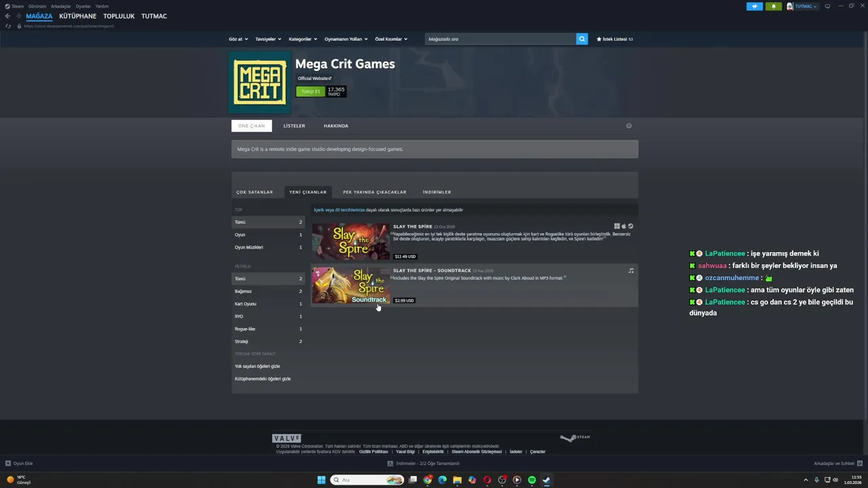
Task: Select the HAKKINDA tab
Action: tap(336, 126)
